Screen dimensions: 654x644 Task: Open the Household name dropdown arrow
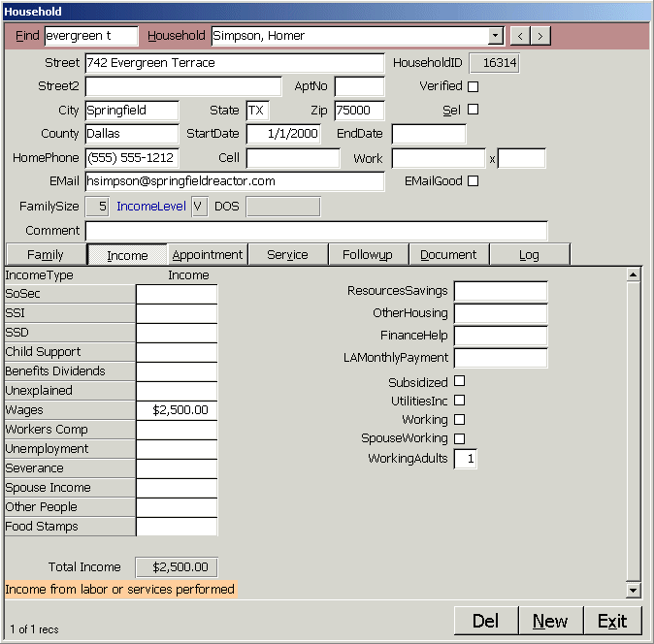[495, 36]
